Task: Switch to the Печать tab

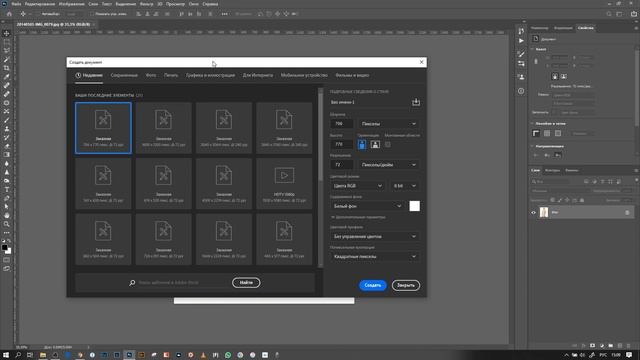Action: tap(171, 75)
